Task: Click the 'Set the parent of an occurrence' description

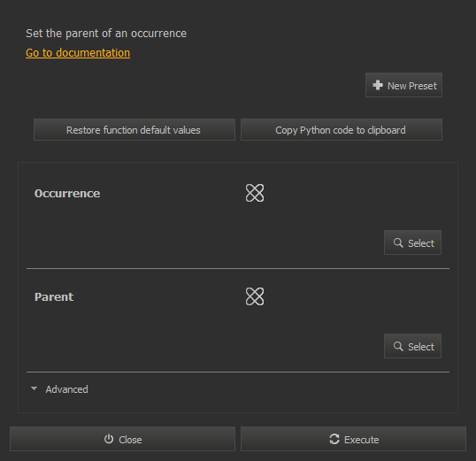Action: [x=106, y=34]
